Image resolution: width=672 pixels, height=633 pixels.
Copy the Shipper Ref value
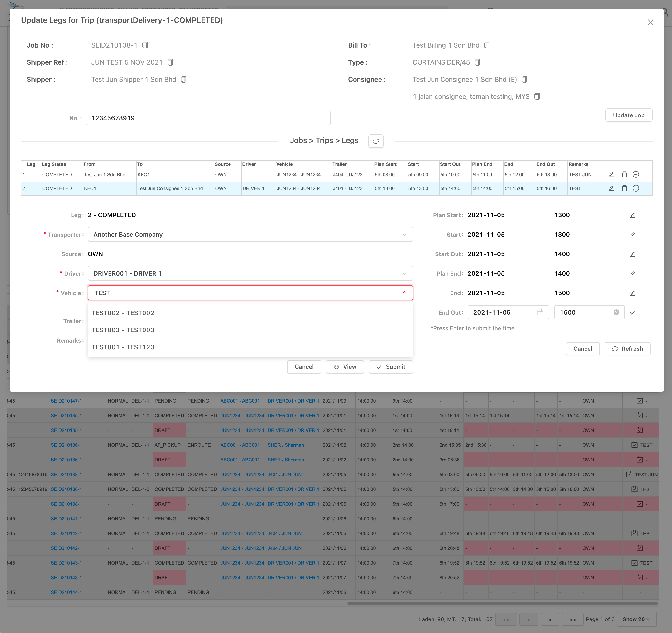coord(170,62)
